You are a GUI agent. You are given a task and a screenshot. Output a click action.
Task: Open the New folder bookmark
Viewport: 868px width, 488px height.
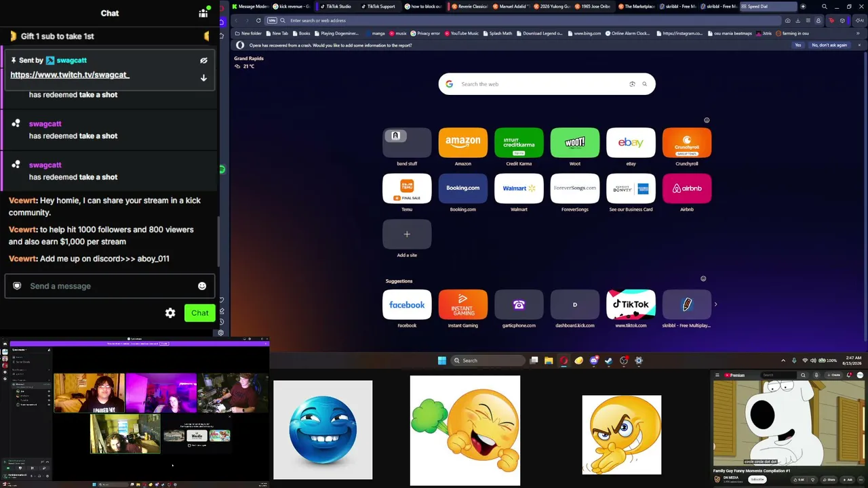click(x=248, y=33)
